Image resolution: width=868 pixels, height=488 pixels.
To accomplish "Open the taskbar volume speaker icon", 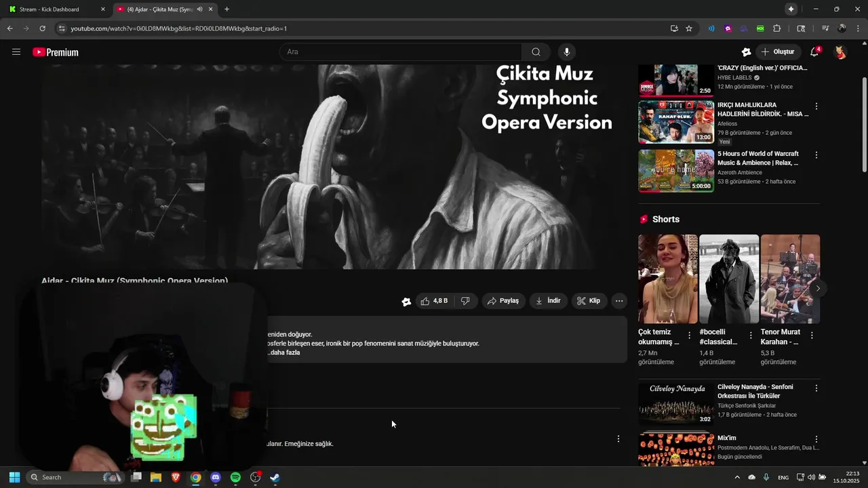I will (x=811, y=477).
